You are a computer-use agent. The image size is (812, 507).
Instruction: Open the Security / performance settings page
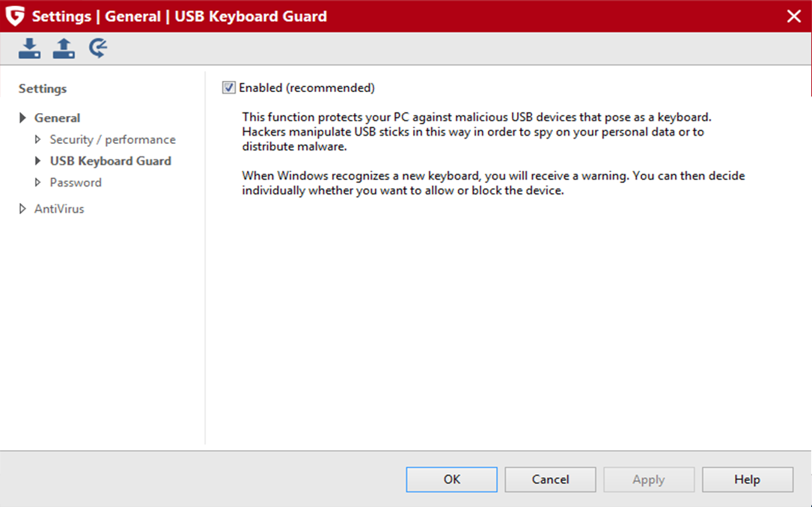point(112,139)
